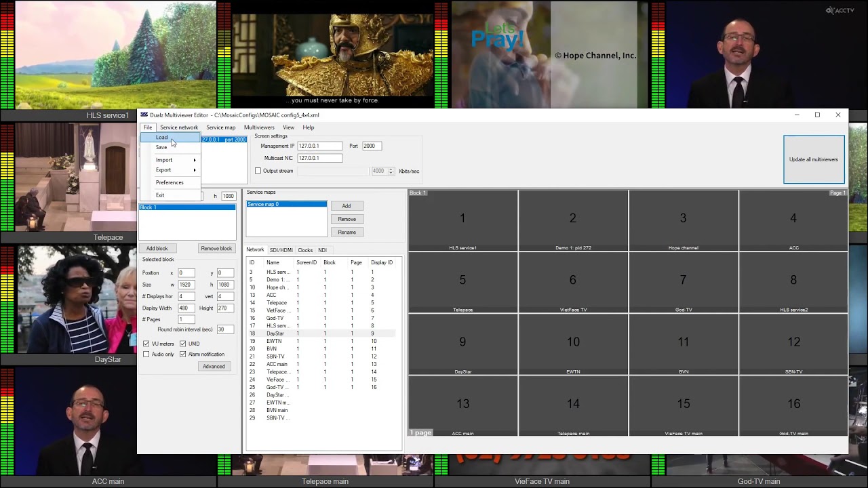The height and width of the screenshot is (488, 868).
Task: Select Block 1 in the block list
Action: [187, 207]
